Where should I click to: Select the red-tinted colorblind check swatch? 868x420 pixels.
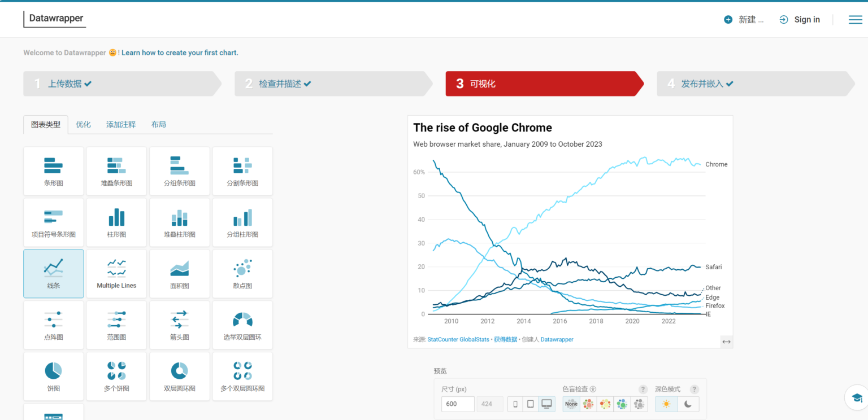point(588,404)
